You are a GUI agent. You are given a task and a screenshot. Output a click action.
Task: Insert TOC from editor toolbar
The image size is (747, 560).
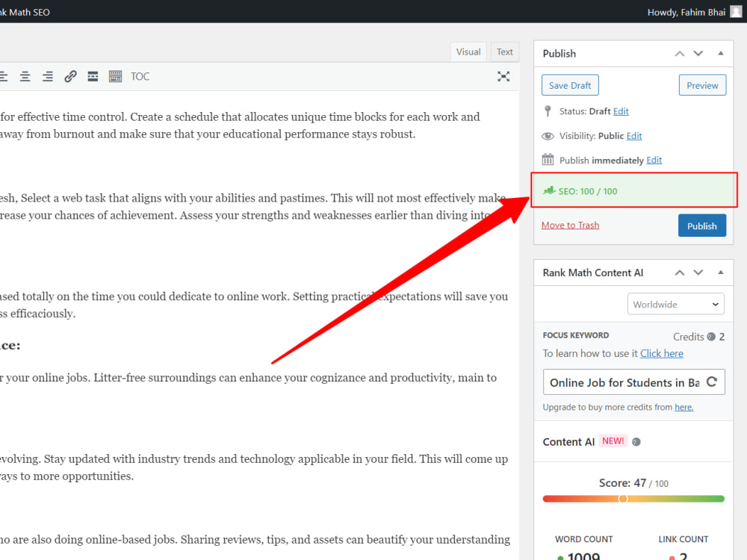(140, 77)
